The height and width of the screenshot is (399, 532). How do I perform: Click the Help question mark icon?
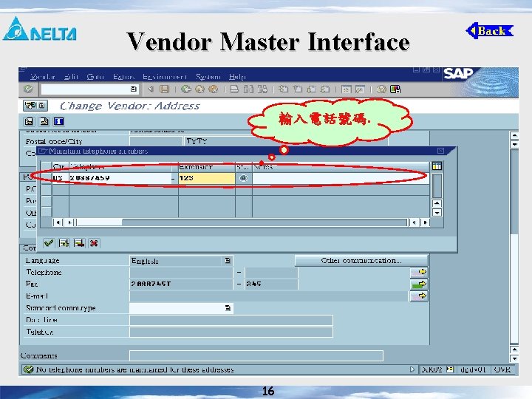coord(381,89)
